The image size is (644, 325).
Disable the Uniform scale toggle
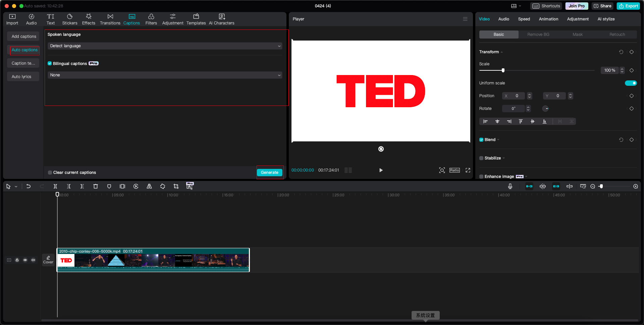631,83
